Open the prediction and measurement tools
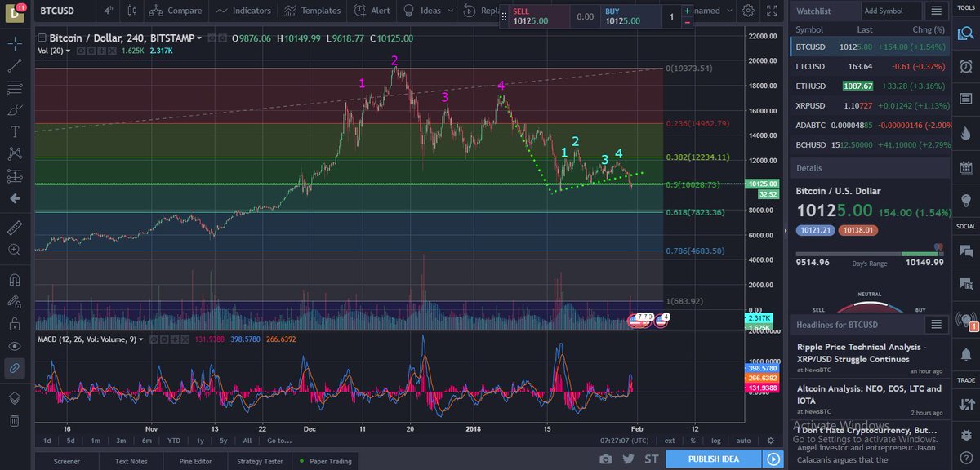Screen dimensions: 980x470 click(14, 175)
